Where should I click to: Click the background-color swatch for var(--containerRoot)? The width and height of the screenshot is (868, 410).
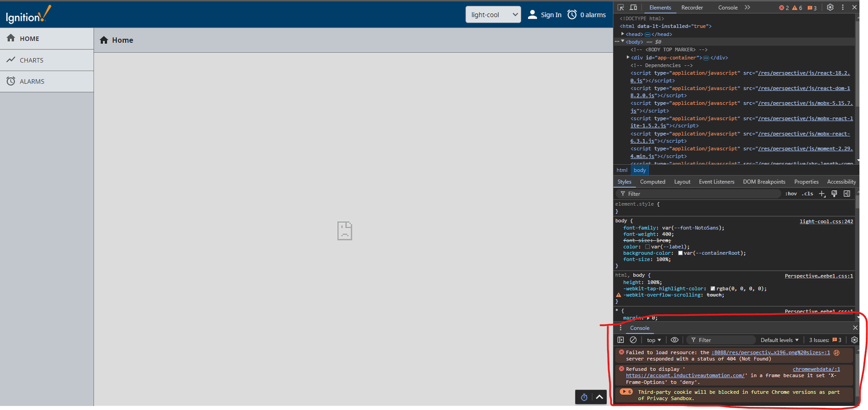680,253
